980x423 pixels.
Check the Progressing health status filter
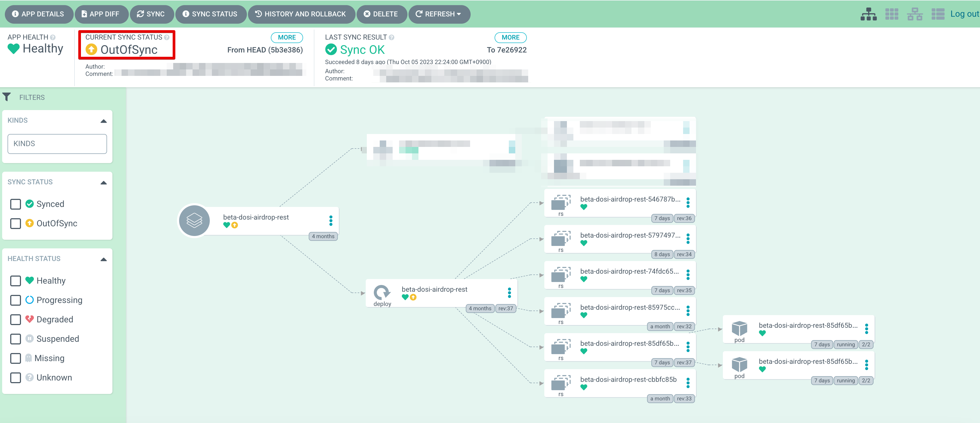pos(16,300)
